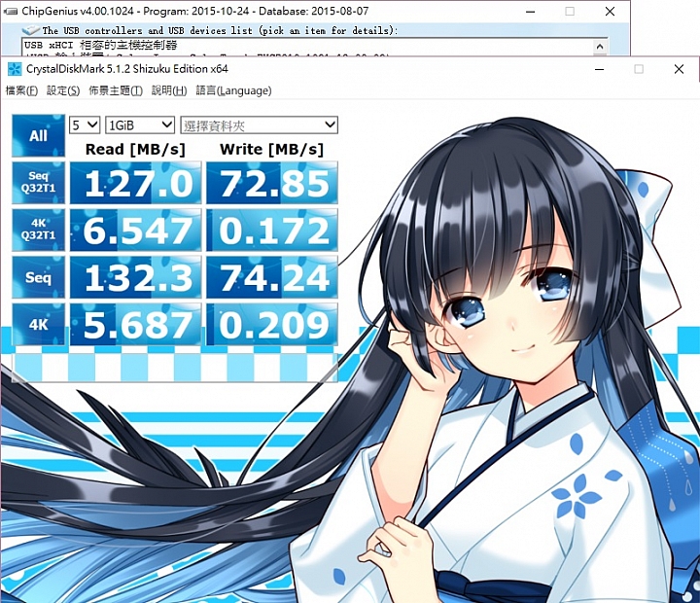Click the 4K read result 5.687
The image size is (700, 603).
pos(136,325)
